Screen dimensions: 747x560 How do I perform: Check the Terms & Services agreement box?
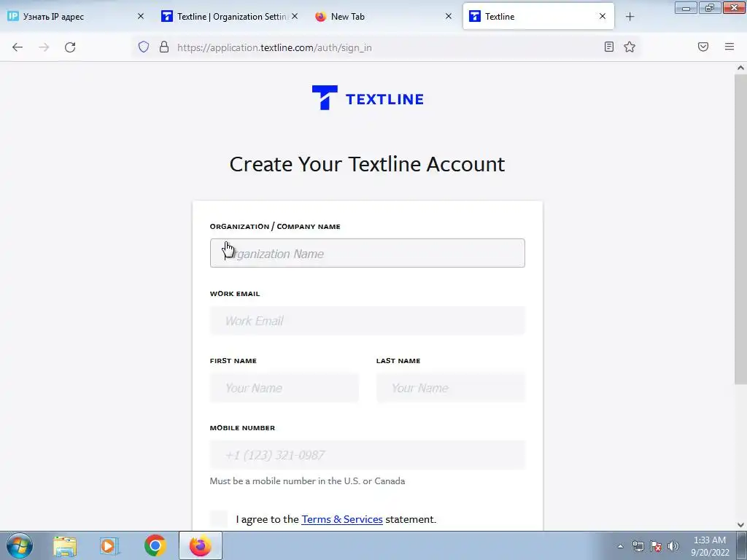(219, 518)
